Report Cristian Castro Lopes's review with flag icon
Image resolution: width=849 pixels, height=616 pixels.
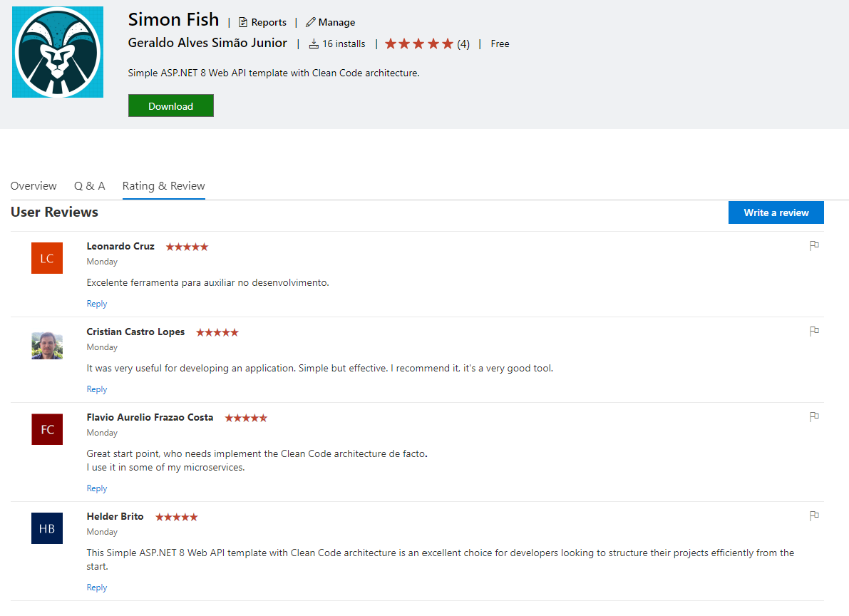coord(814,331)
